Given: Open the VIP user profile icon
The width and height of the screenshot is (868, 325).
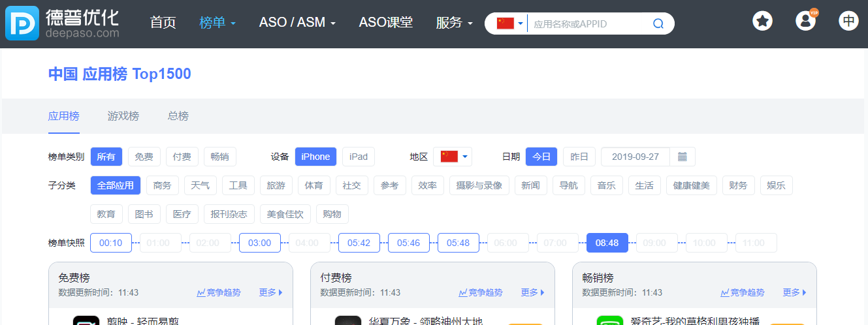Looking at the screenshot, I should click(805, 21).
